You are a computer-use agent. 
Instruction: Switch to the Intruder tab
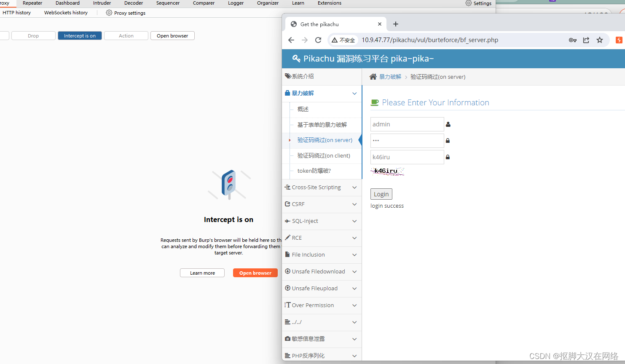coord(102,3)
